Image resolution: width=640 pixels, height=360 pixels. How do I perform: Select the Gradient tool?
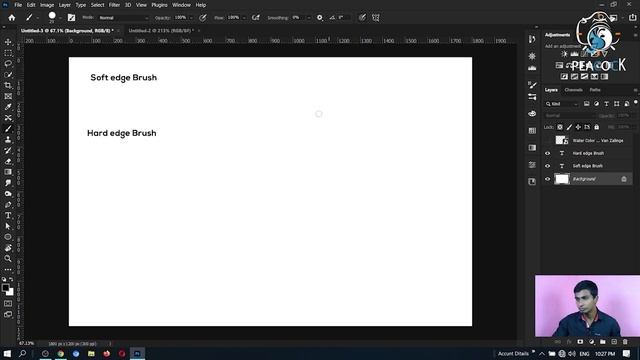click(8, 172)
